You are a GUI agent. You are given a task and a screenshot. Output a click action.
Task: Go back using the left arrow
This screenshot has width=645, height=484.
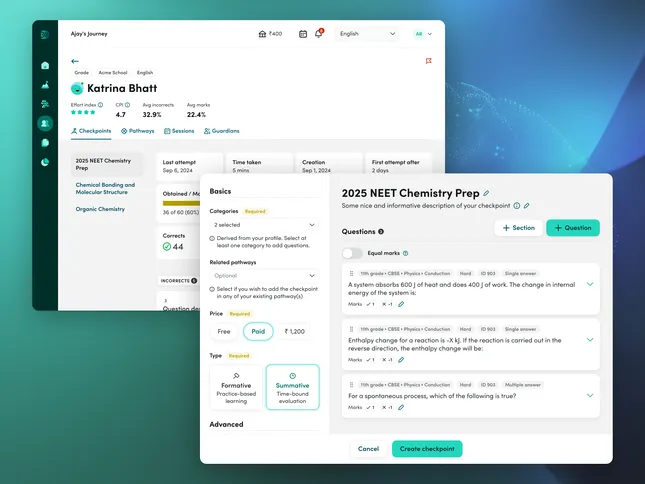75,61
